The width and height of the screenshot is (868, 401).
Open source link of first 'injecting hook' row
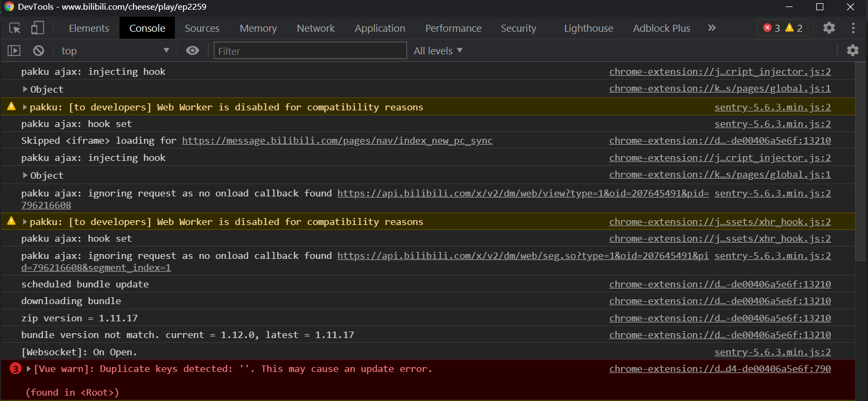(719, 72)
